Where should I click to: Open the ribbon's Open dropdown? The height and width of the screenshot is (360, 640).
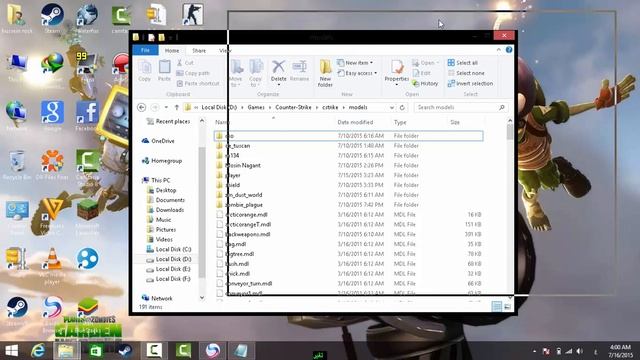pos(425,63)
